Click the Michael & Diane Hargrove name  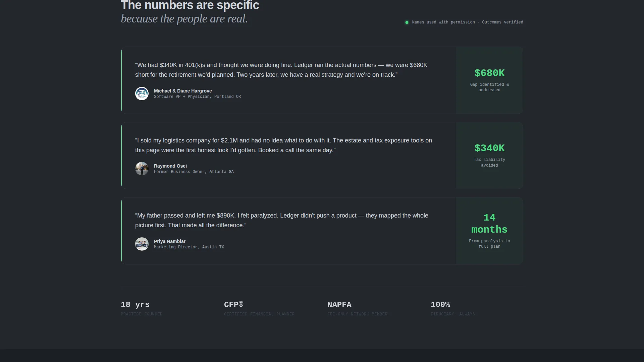click(183, 91)
